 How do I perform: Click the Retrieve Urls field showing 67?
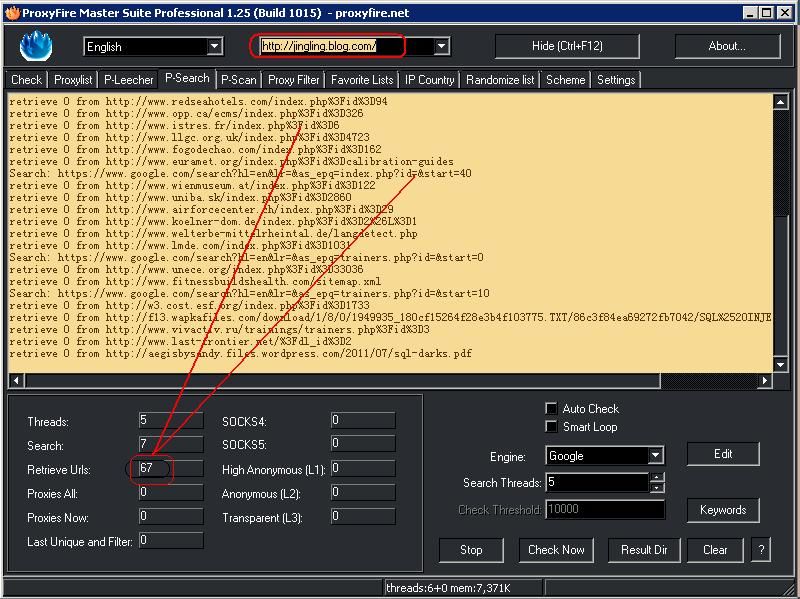[x=171, y=468]
